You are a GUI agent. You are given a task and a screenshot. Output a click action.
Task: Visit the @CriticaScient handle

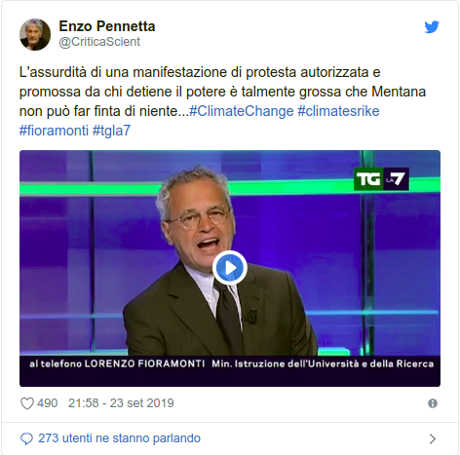(x=99, y=42)
